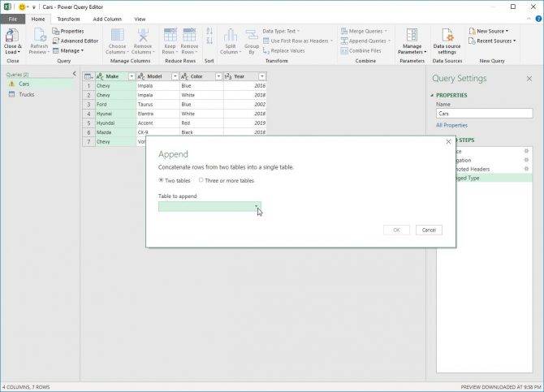
Task: Click Merge Queries in Combine group
Action: 364,31
